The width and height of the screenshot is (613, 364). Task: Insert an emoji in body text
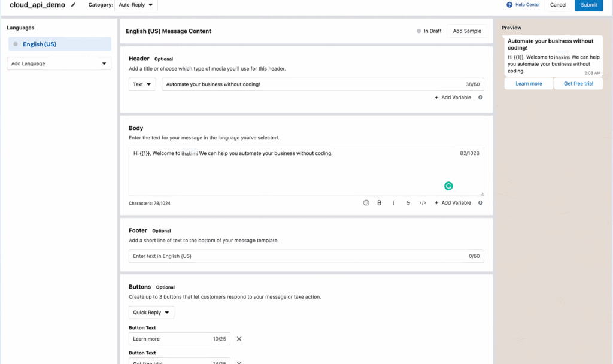pyautogui.click(x=366, y=203)
